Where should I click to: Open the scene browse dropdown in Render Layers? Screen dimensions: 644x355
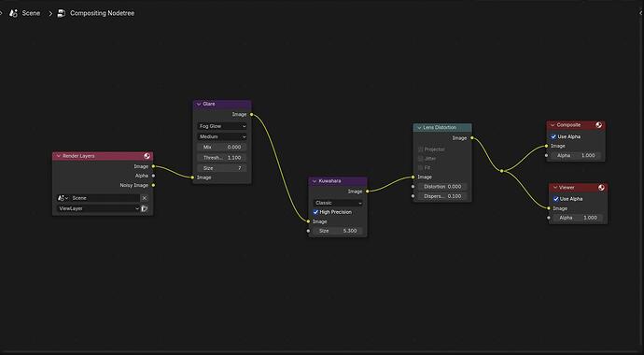pyautogui.click(x=63, y=198)
